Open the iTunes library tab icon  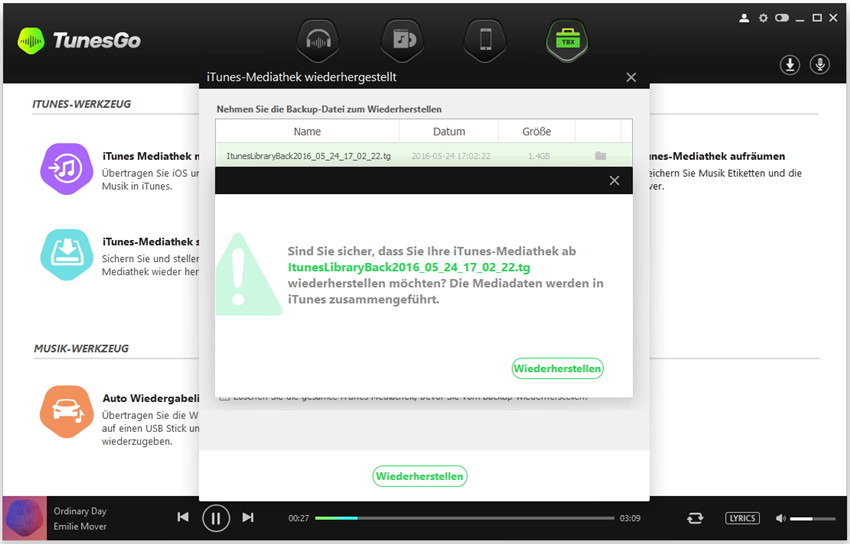click(402, 40)
